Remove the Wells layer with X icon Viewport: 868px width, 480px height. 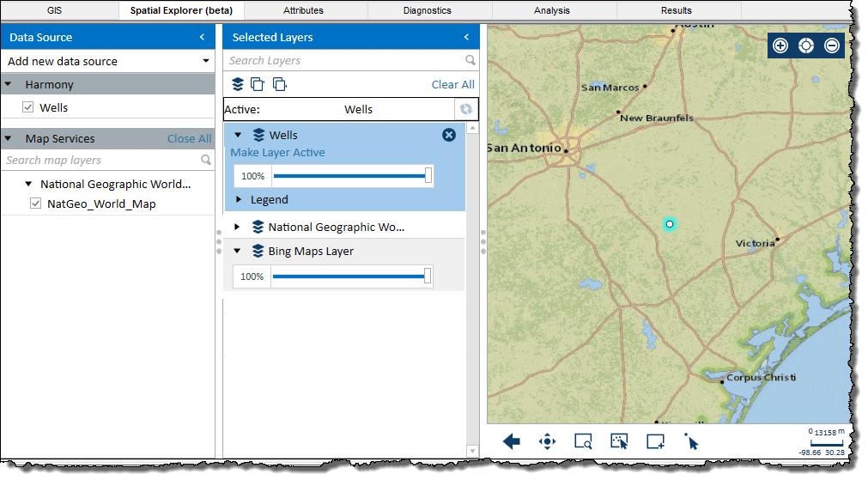[x=449, y=135]
